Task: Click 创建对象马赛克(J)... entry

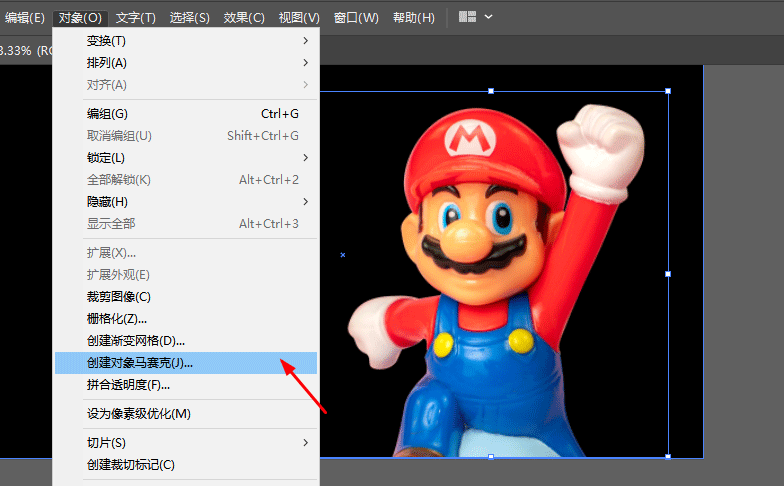Action: (186, 363)
